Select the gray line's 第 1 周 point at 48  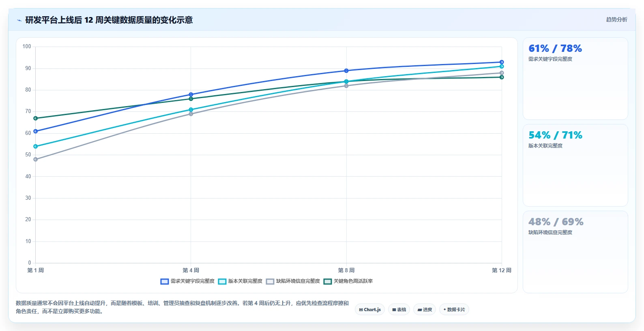[x=36, y=159]
